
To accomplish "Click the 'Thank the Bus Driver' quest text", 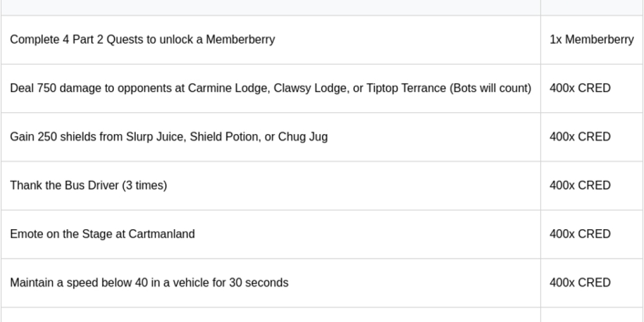I will [89, 185].
